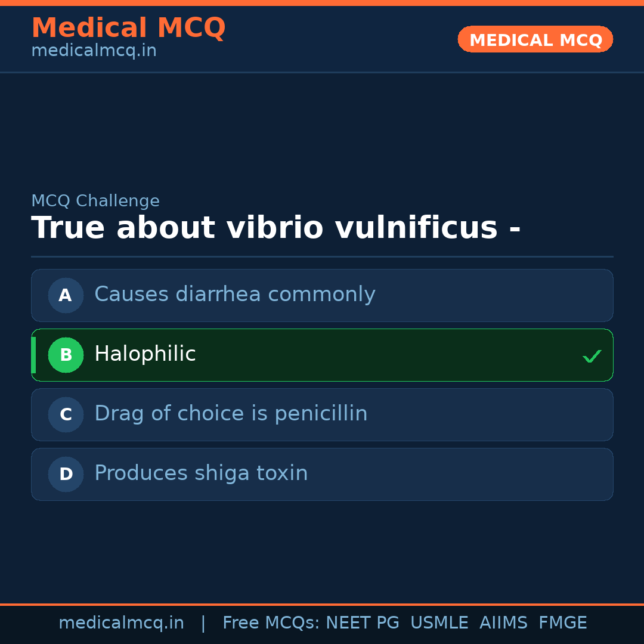Select answer 'Causes diarrhea commonly'

pos(234,295)
